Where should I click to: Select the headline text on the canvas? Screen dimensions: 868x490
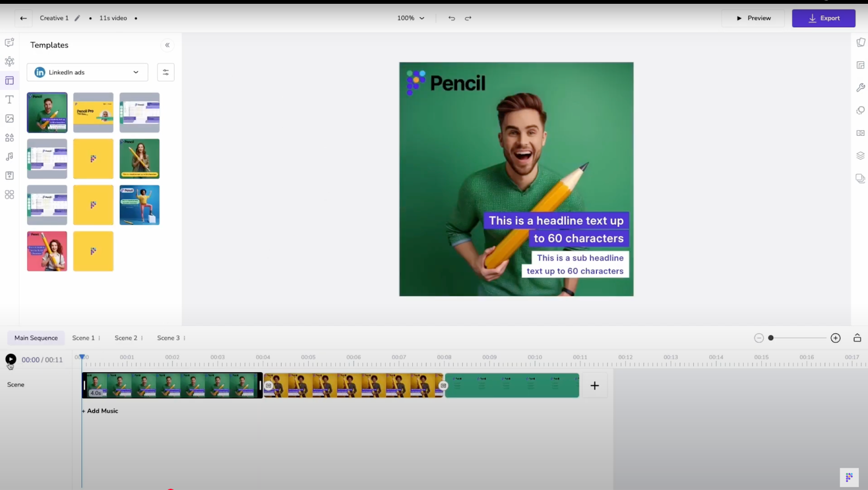(x=556, y=229)
